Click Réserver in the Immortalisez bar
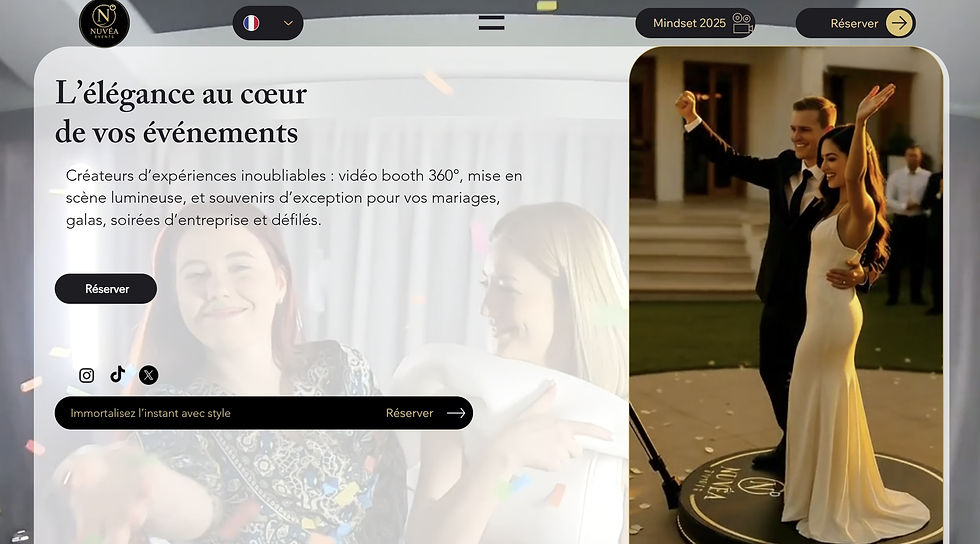The width and height of the screenshot is (980, 544). tap(409, 413)
